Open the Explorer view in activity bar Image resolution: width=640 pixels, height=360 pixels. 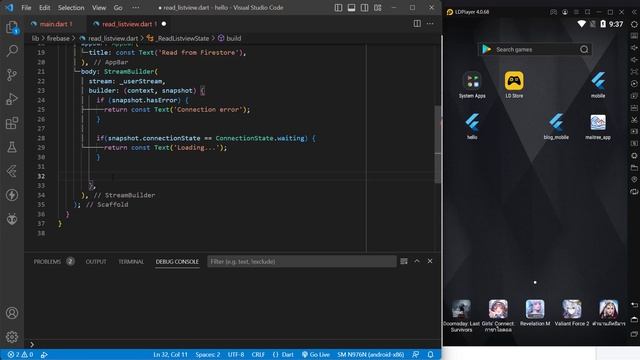pos(12,28)
